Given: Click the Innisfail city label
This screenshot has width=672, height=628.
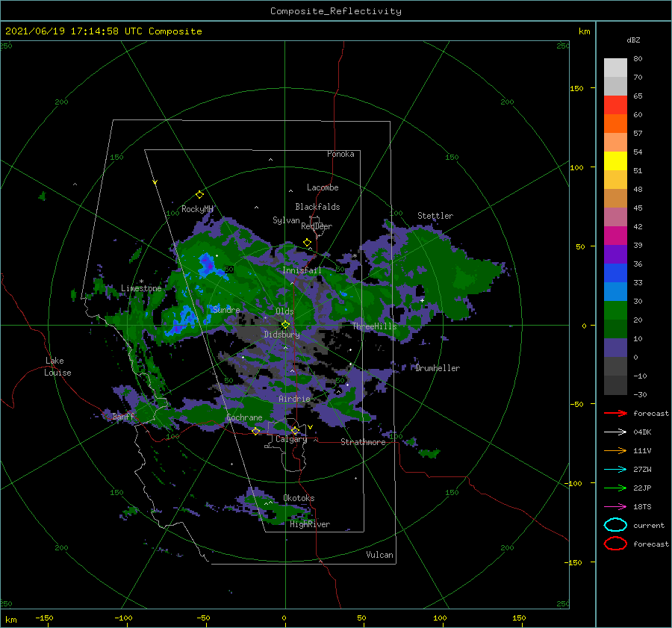Looking at the screenshot, I should pyautogui.click(x=302, y=270).
